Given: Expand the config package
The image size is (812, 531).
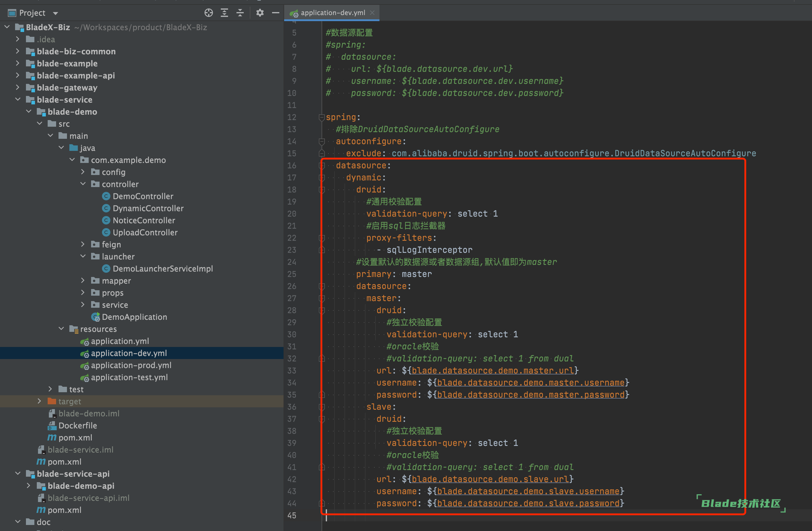Looking at the screenshot, I should [83, 172].
